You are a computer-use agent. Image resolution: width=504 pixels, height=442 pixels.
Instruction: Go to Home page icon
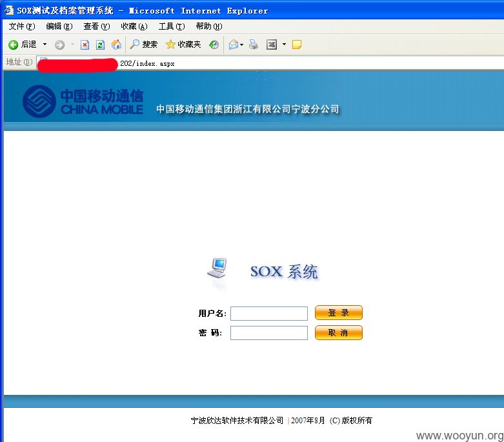click(x=116, y=45)
